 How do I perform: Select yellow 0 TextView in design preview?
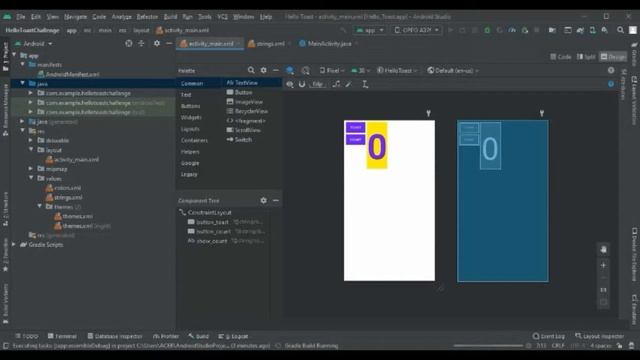pos(377,145)
